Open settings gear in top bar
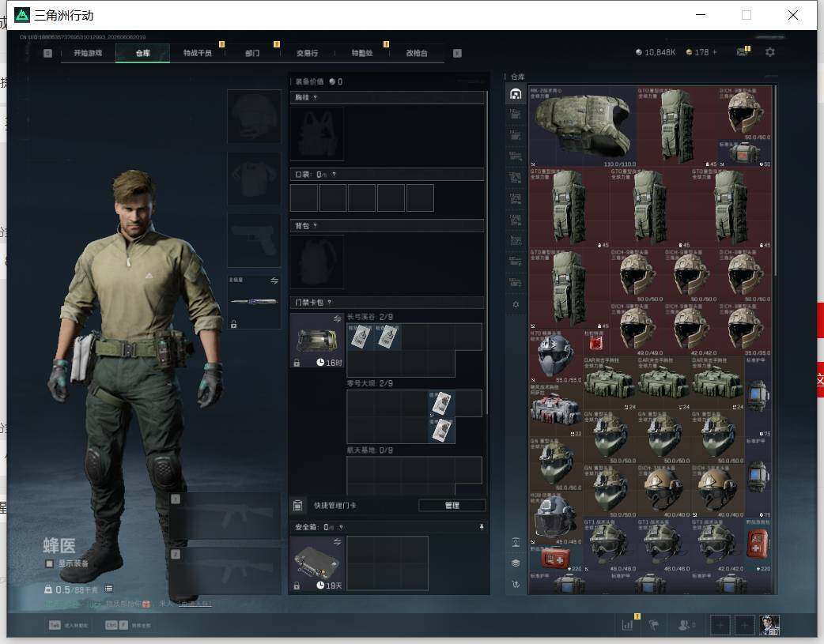 [x=770, y=52]
